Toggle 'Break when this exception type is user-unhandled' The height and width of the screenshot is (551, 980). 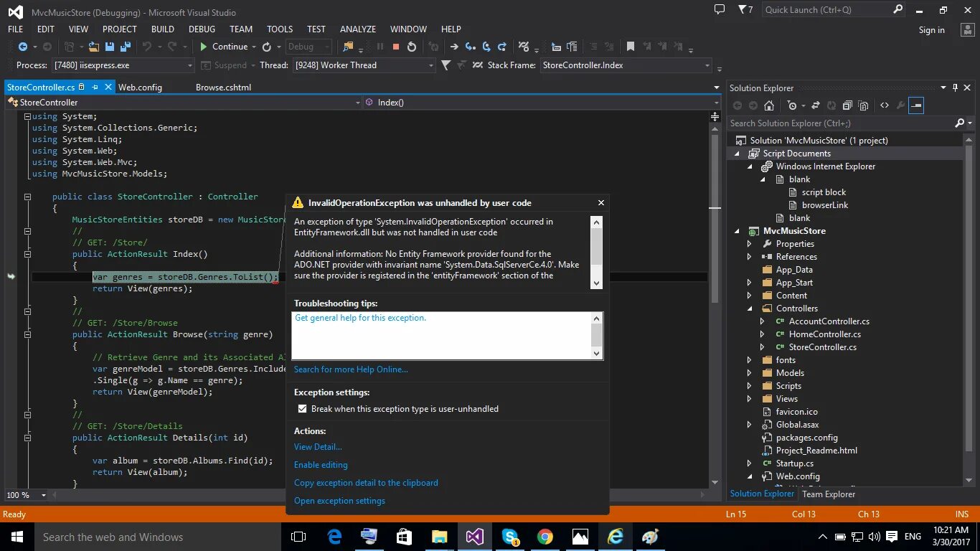click(302, 409)
